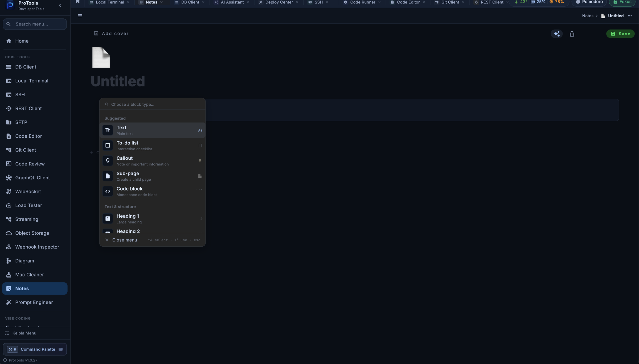Change the page document icon
The width and height of the screenshot is (639, 364).
101,57
